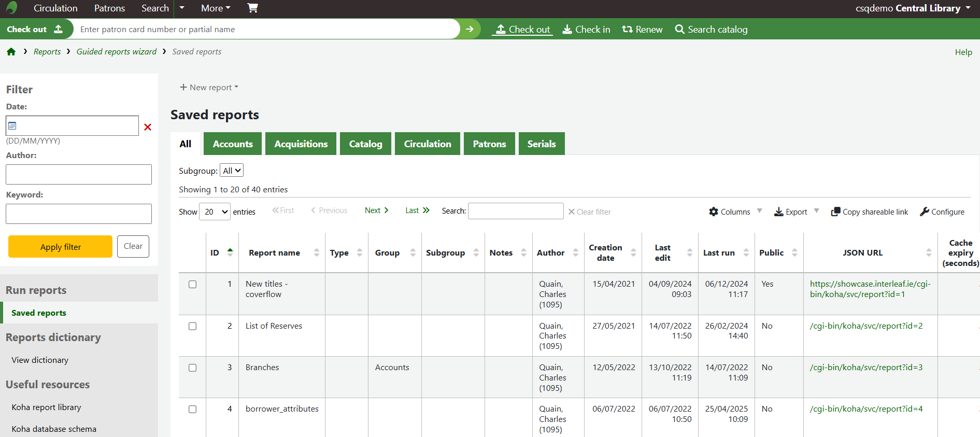Click the home breadcrumb icon
Viewport: 980px width, 437px height.
tap(11, 52)
